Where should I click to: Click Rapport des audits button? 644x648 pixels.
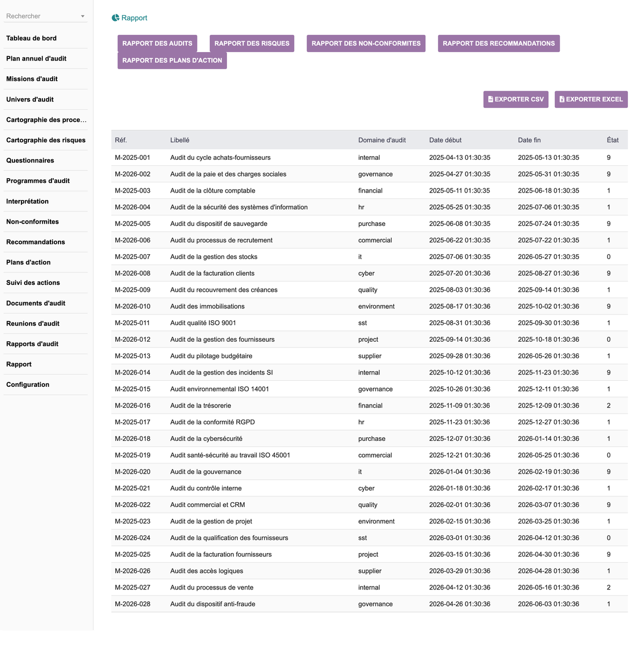click(157, 43)
